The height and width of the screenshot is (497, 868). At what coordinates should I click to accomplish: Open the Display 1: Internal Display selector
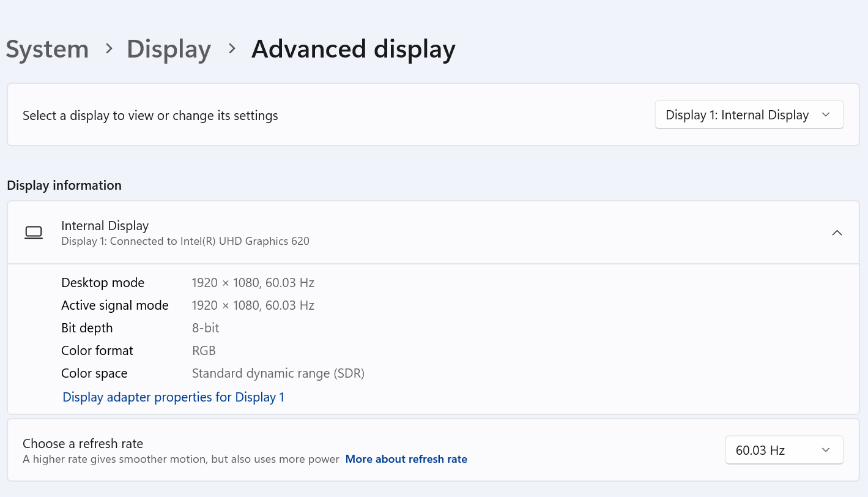point(749,114)
